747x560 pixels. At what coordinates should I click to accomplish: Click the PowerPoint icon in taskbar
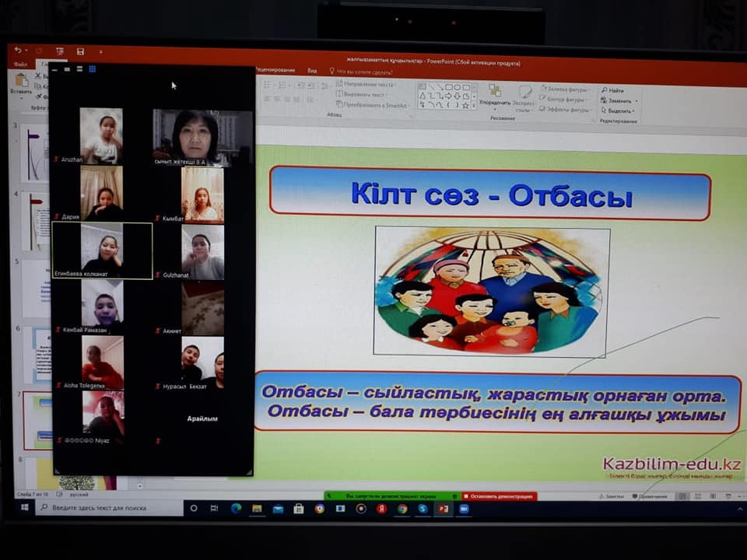tap(444, 509)
